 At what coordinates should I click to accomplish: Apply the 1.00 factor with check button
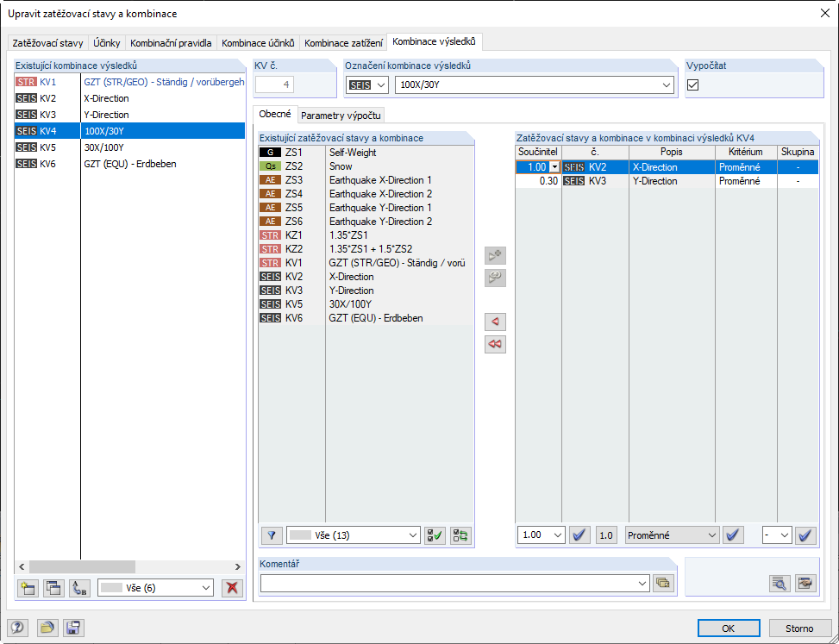(579, 535)
